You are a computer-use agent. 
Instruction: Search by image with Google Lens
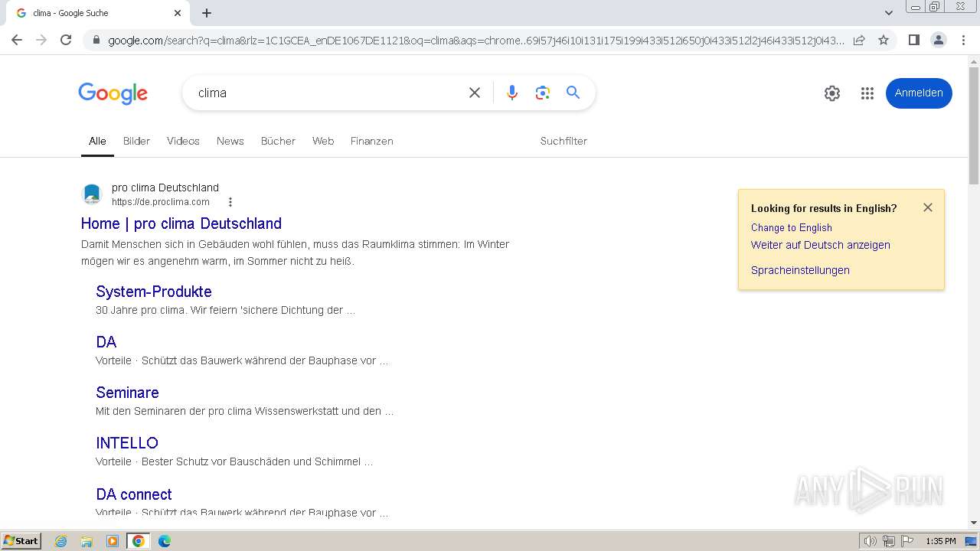click(543, 93)
